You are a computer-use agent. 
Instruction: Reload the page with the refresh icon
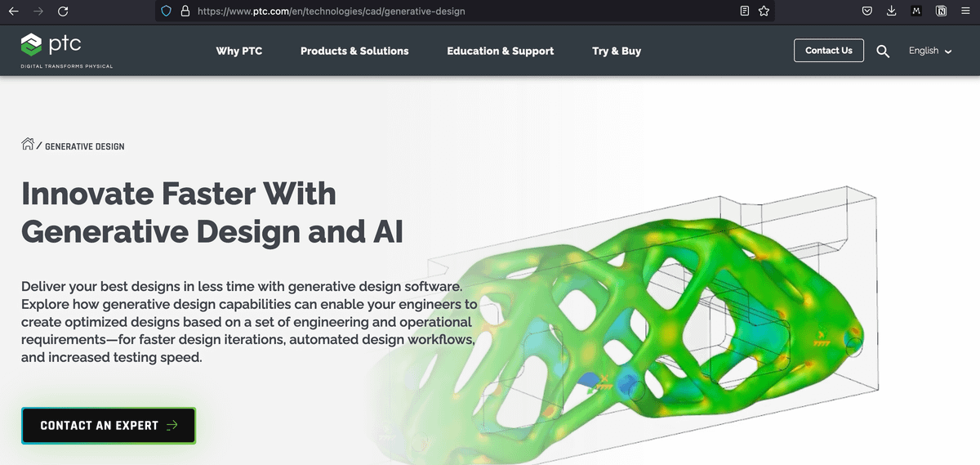tap(63, 11)
